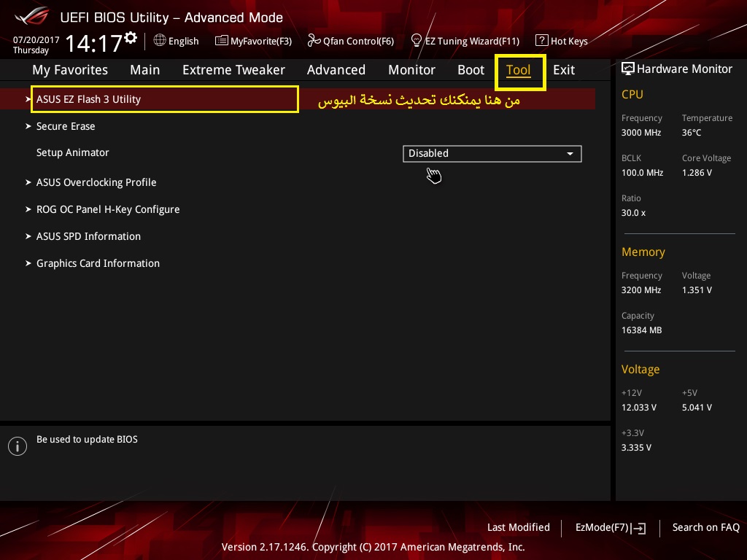Image resolution: width=747 pixels, height=560 pixels.
Task: Click the 07/20/2017 date
Action: tap(36, 40)
